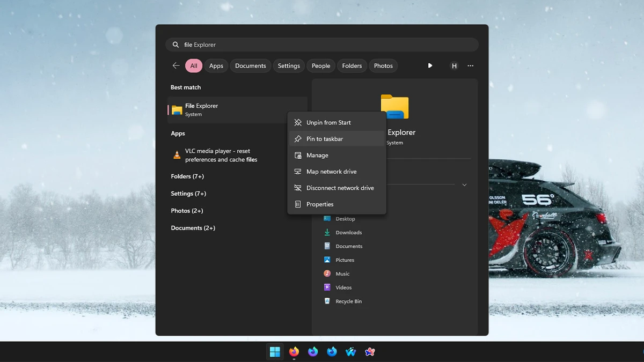The height and width of the screenshot is (362, 644).
Task: Expand the Folders (7+) section
Action: pos(187,176)
